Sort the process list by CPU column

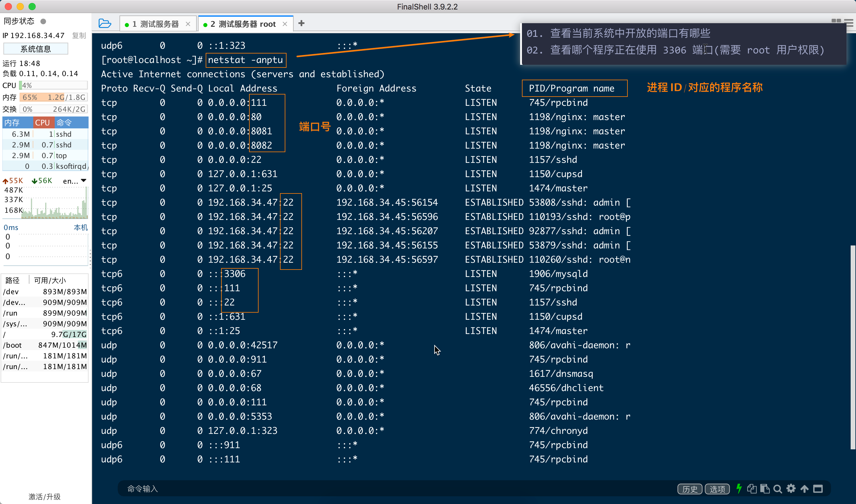point(43,123)
